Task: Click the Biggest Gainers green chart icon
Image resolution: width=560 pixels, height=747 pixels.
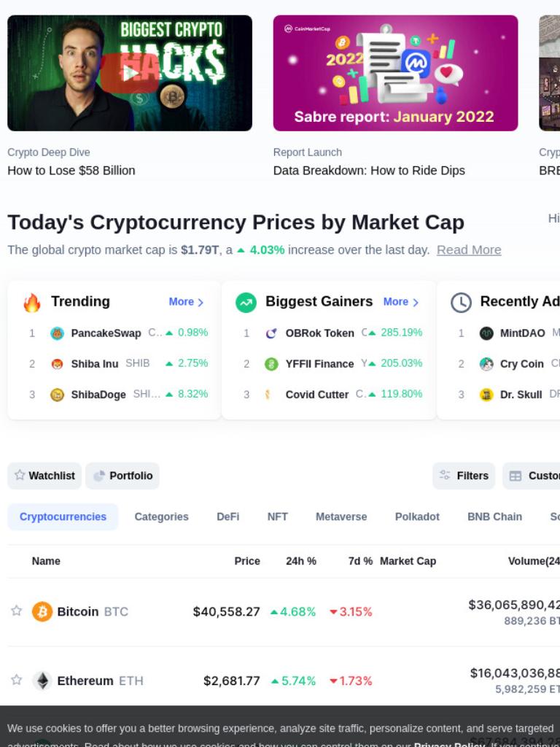Action: click(x=246, y=302)
